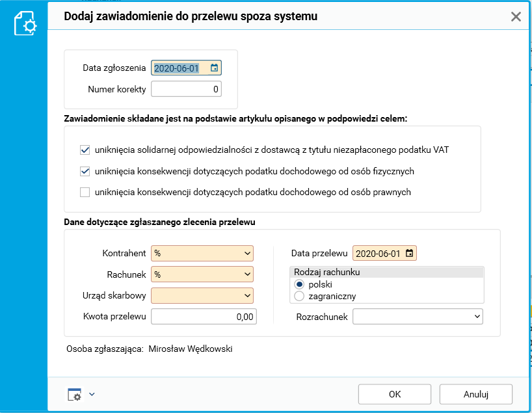Click the Numer korekty field
The width and height of the screenshot is (532, 413).
[186, 89]
